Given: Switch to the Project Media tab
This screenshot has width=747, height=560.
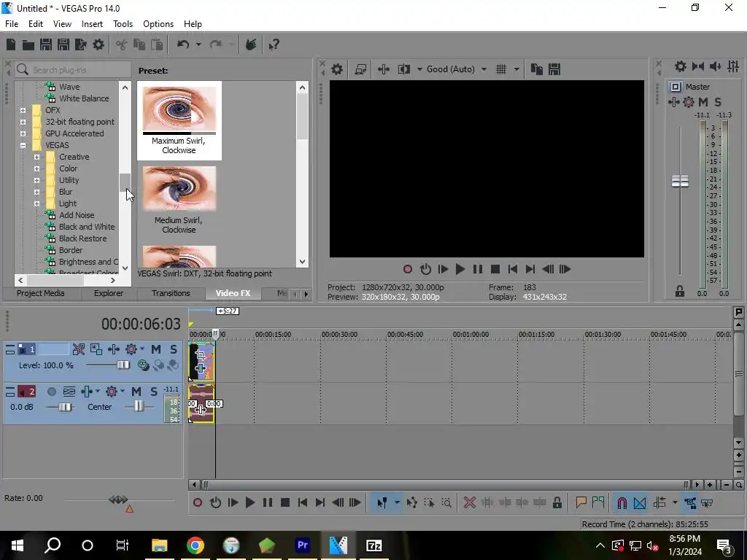Looking at the screenshot, I should point(41,293).
